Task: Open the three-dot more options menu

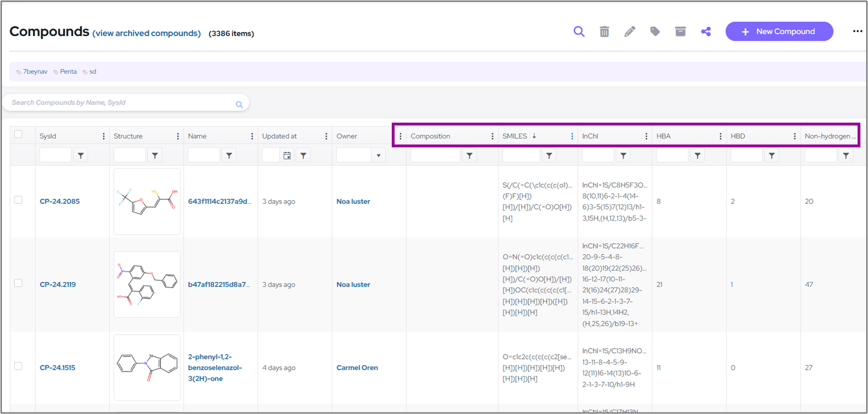Action: (x=857, y=31)
